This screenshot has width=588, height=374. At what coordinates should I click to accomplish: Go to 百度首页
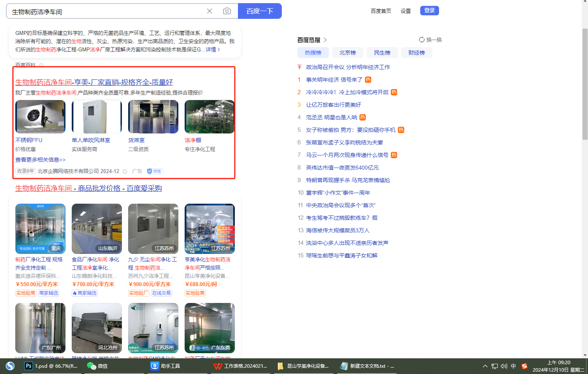tap(381, 11)
